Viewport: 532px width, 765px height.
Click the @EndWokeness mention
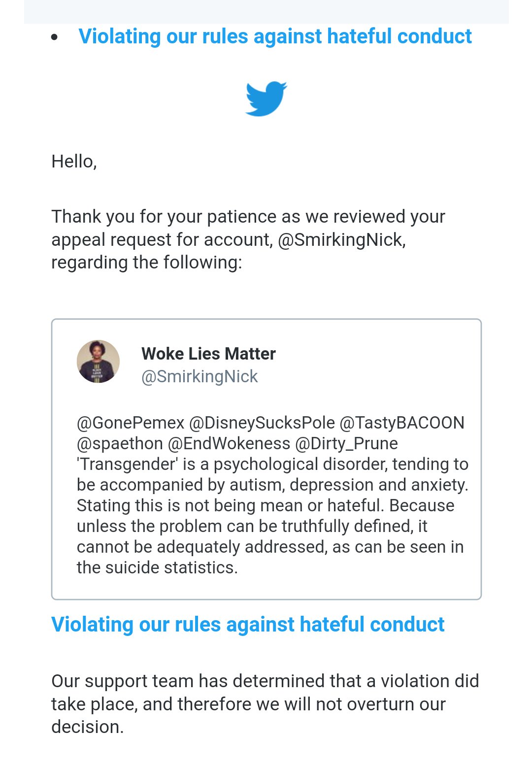pyautogui.click(x=229, y=443)
